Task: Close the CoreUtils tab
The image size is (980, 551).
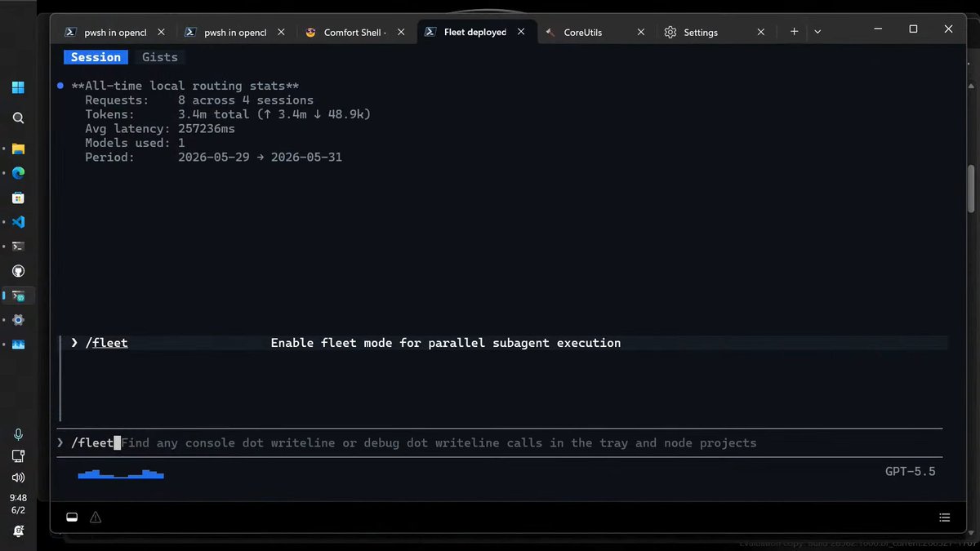Action: 641,32
